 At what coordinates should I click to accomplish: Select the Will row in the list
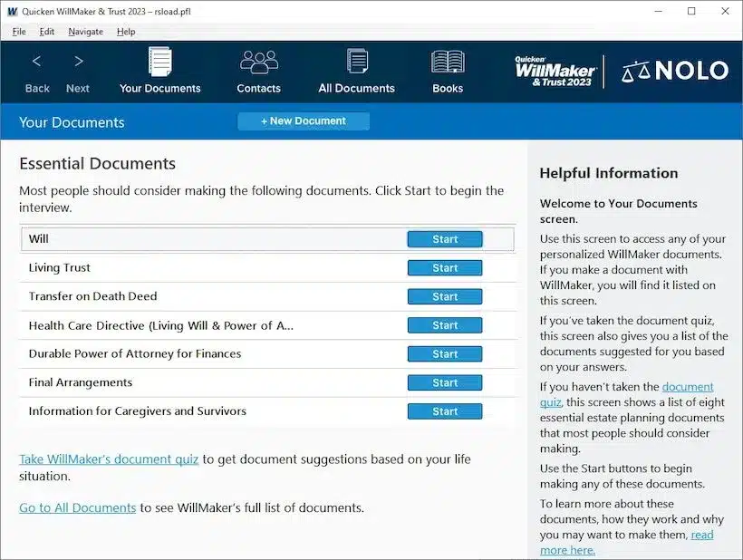click(x=267, y=239)
